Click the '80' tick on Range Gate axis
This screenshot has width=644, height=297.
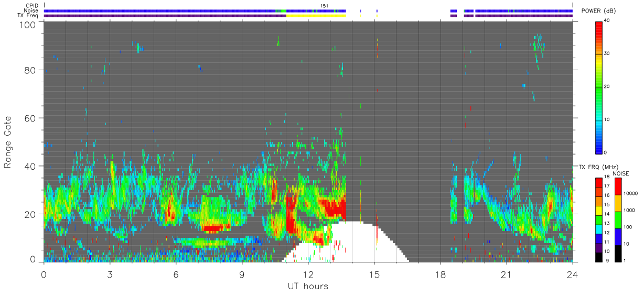29,70
